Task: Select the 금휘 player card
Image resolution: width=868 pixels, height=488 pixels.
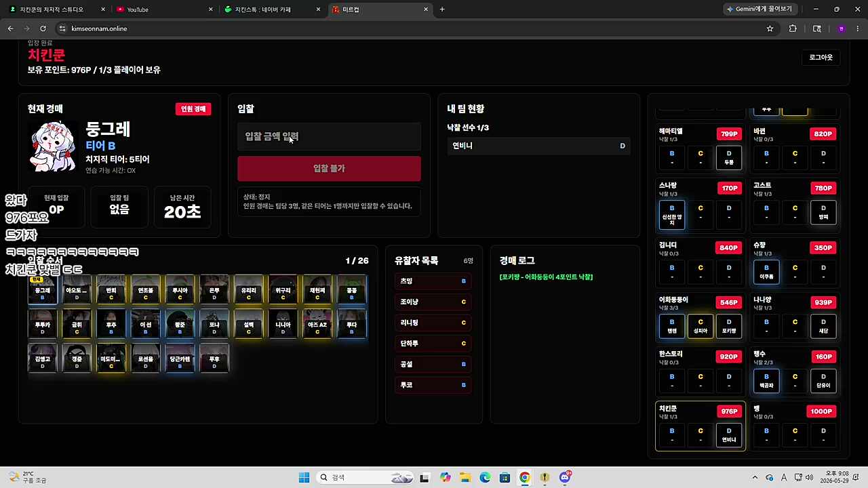Action: (77, 324)
